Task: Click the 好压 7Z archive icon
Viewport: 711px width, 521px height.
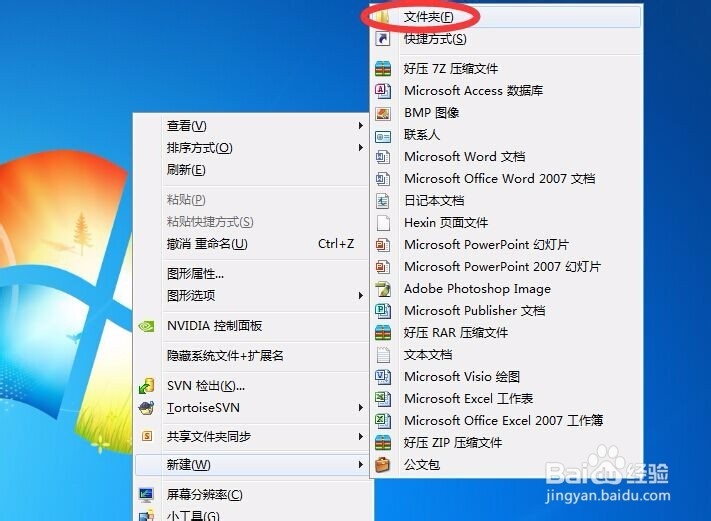Action: pos(383,68)
